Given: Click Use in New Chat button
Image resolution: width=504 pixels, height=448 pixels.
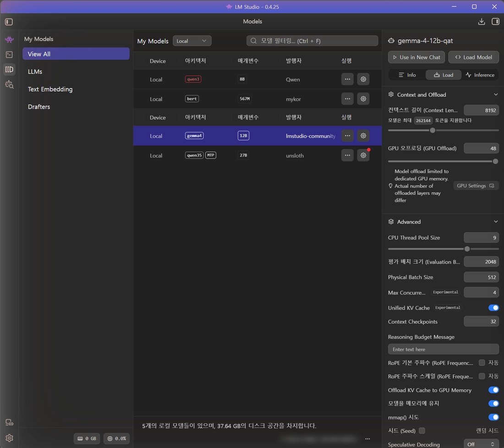Looking at the screenshot, I should (x=416, y=57).
